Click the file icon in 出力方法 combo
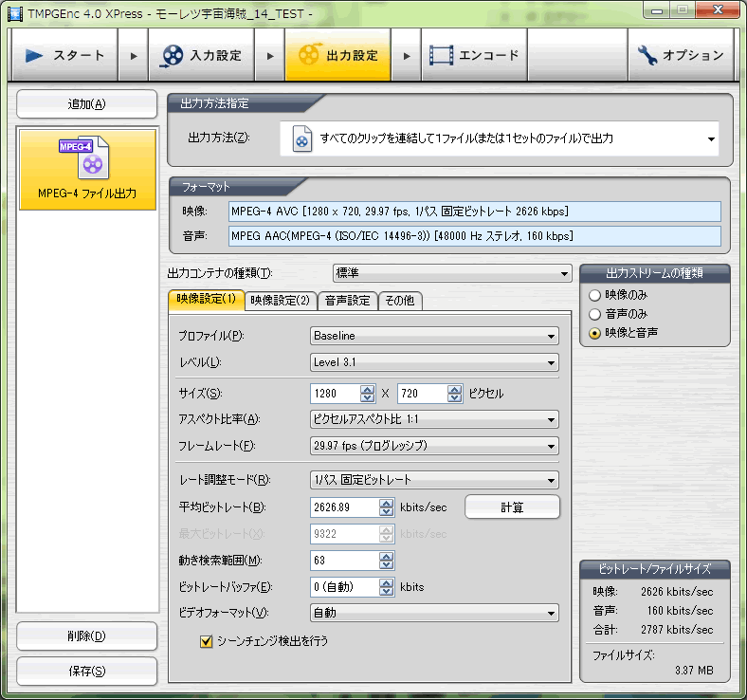The width and height of the screenshot is (747, 700). point(302,138)
